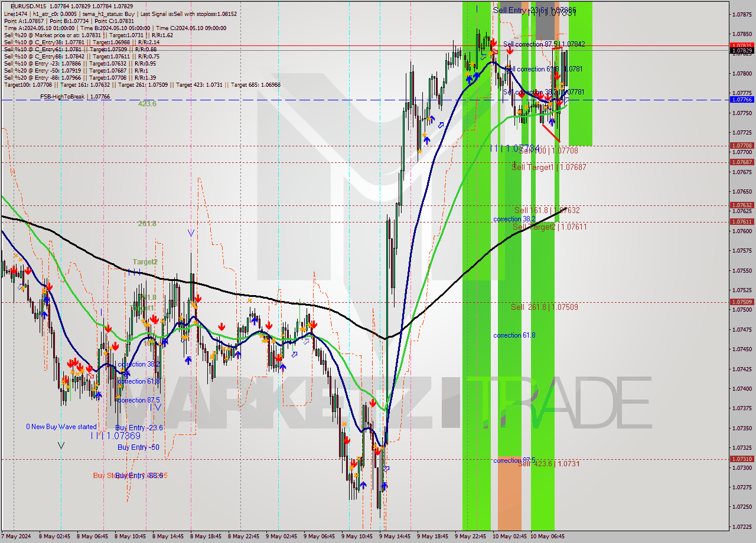Select the red price tag 1.07509
Image resolution: width=756 pixels, height=543 pixels.
742,302
